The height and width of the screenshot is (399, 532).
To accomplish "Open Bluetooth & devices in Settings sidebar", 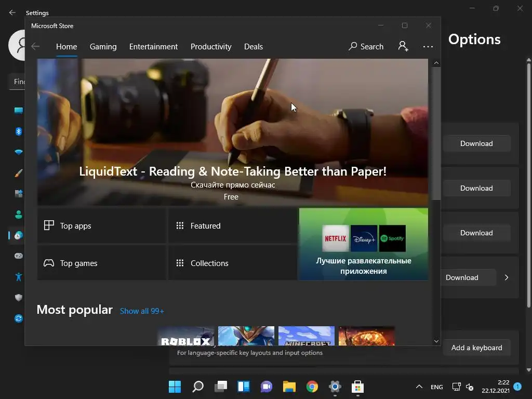I will click(x=19, y=131).
